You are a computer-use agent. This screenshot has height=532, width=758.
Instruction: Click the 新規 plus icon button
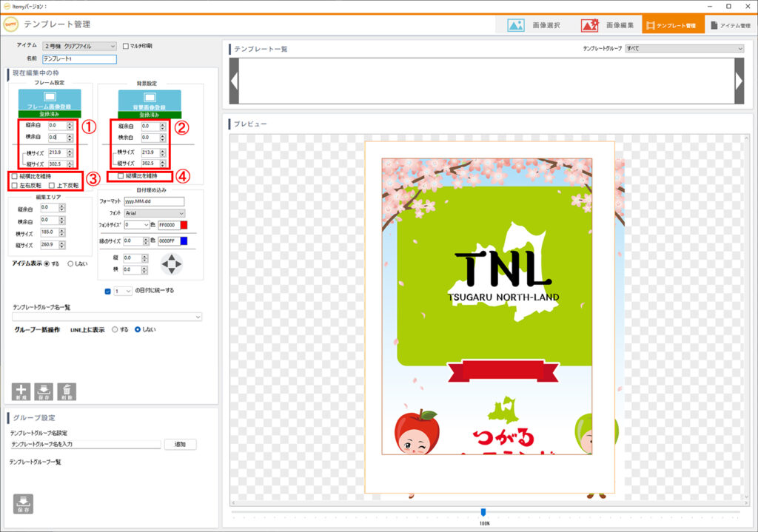click(21, 391)
